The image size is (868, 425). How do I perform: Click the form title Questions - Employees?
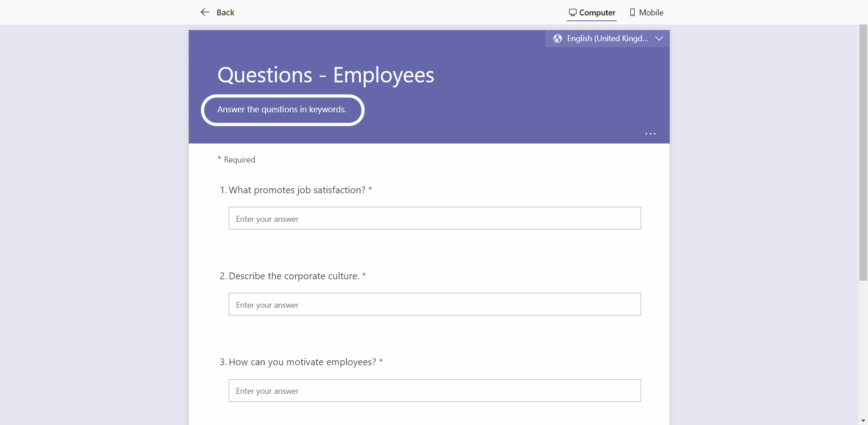(325, 75)
